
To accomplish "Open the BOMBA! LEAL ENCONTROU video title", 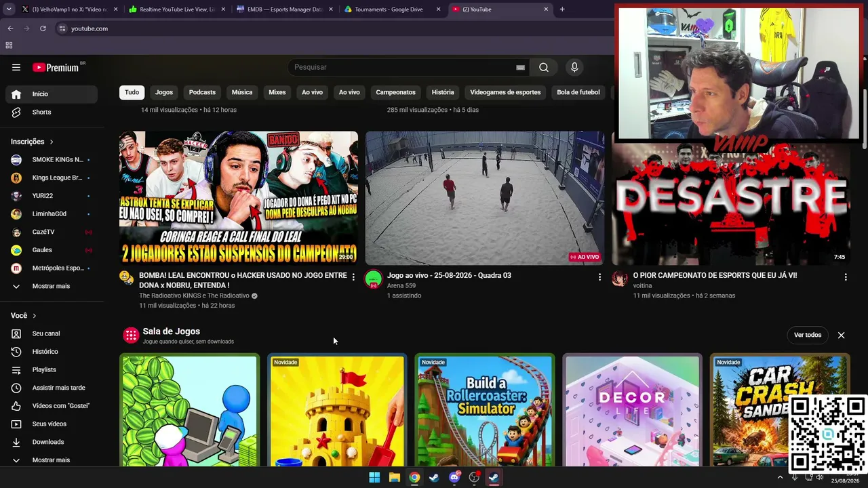I will [243, 281].
